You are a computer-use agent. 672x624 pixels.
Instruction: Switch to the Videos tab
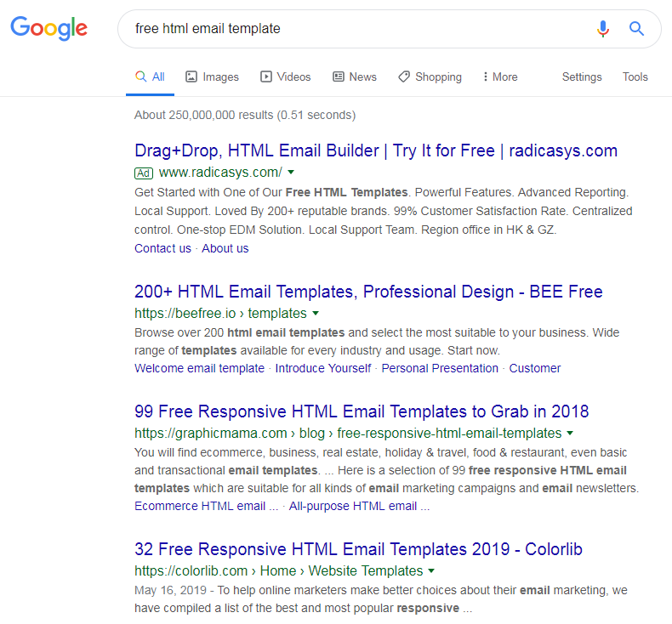click(286, 77)
